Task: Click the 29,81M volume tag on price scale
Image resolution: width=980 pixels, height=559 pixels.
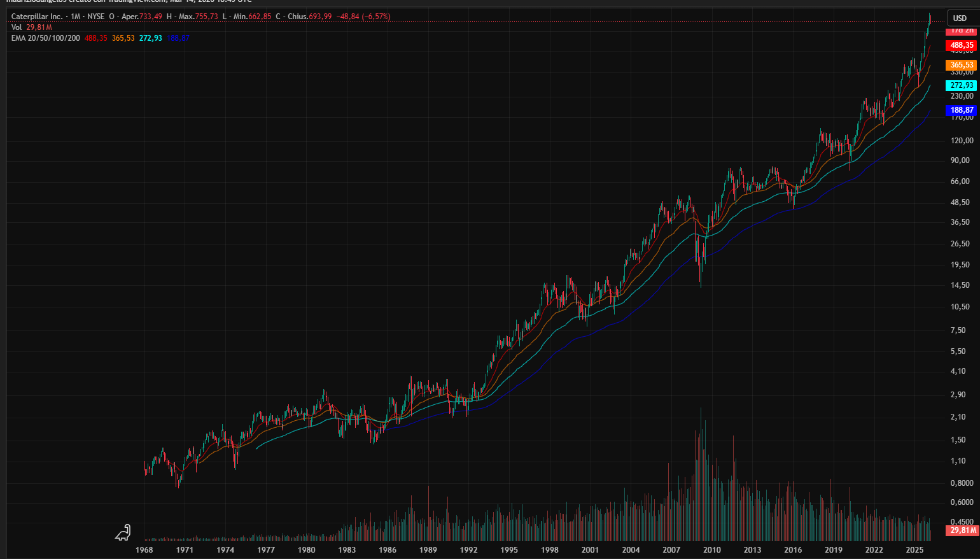Action: point(962,530)
